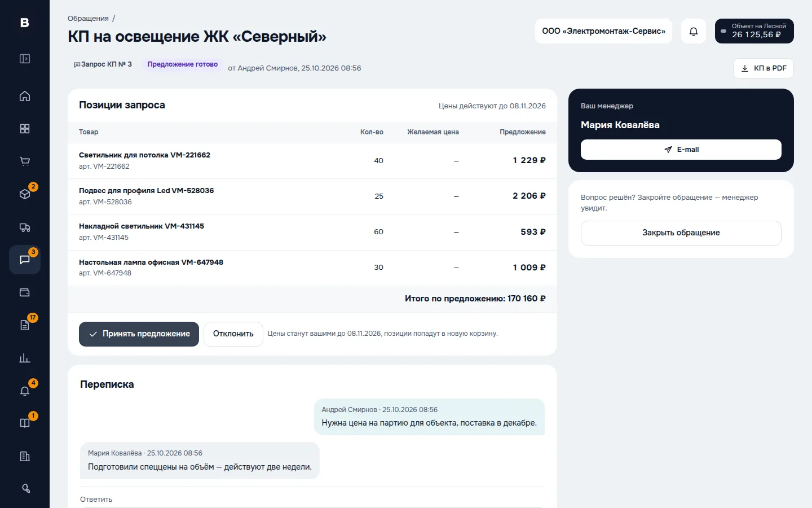Email the manager via the E-mail button

click(681, 150)
